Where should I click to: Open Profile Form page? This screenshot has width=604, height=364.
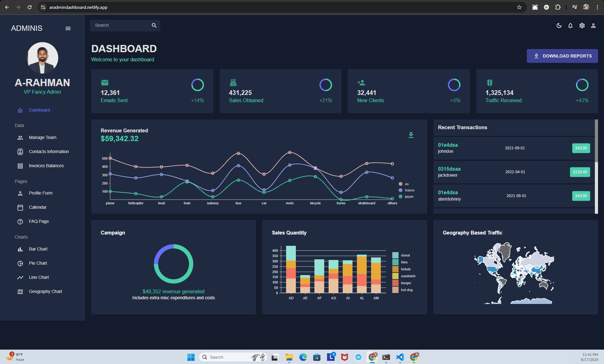point(41,193)
